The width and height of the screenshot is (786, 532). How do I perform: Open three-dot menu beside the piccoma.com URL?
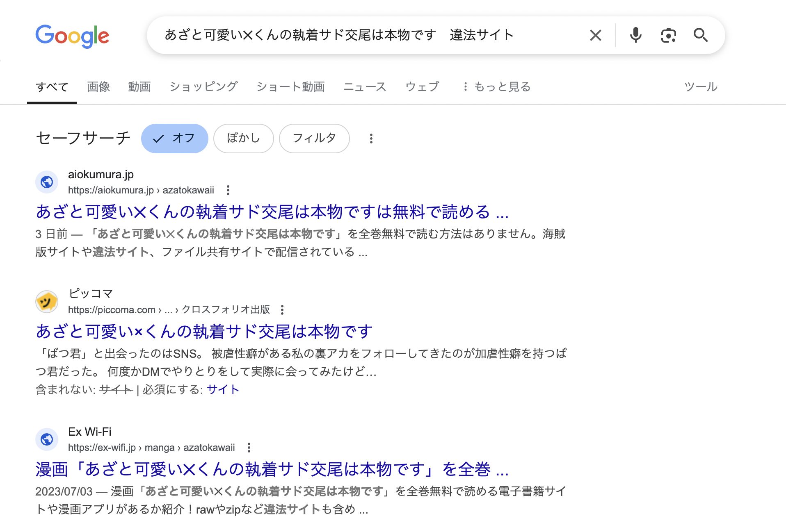(282, 310)
